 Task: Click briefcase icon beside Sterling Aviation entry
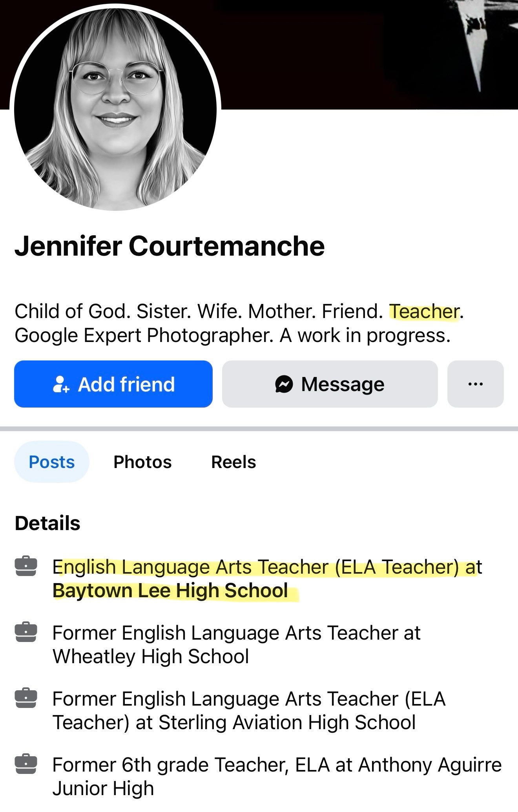coord(26,699)
